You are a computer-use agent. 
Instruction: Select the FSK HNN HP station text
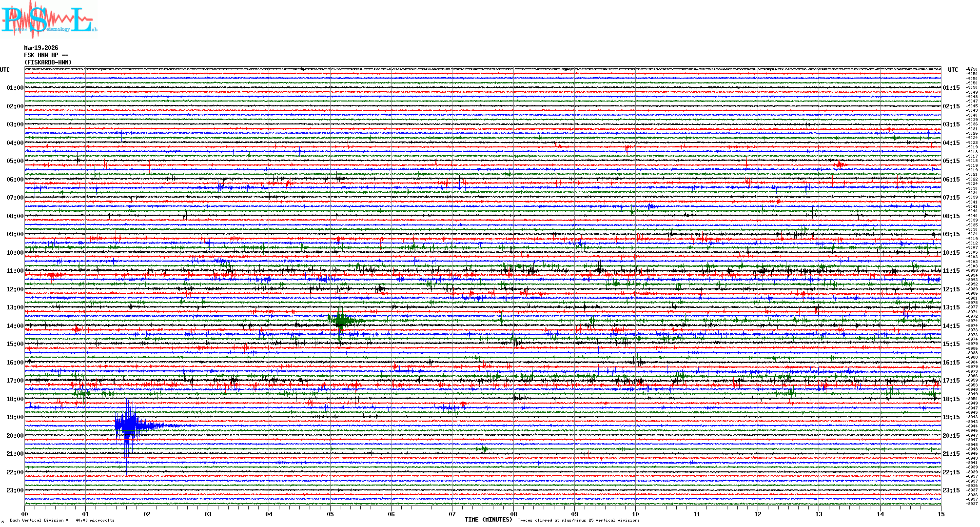[x=46, y=55]
